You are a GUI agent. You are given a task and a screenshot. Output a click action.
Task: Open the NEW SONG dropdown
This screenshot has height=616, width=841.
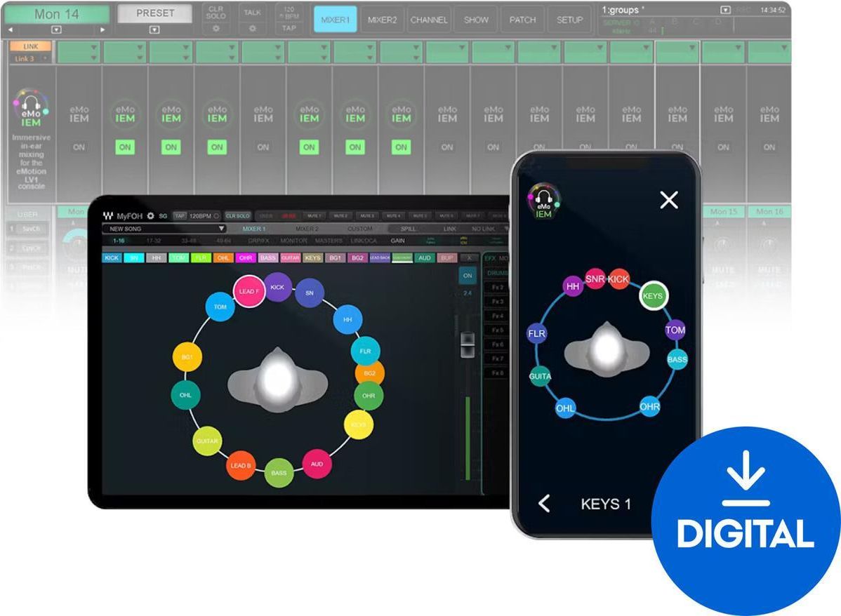(x=164, y=229)
